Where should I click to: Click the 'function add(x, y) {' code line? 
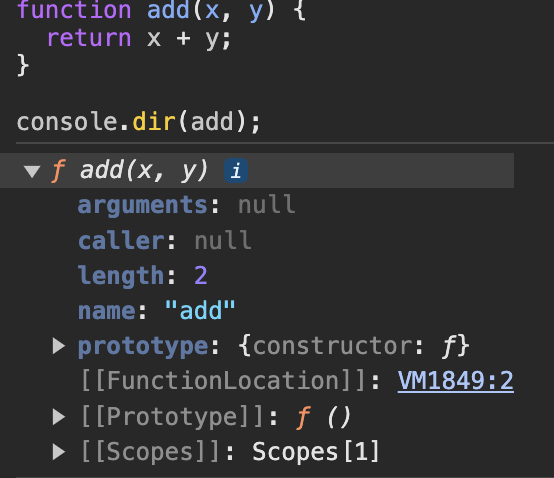161,10
